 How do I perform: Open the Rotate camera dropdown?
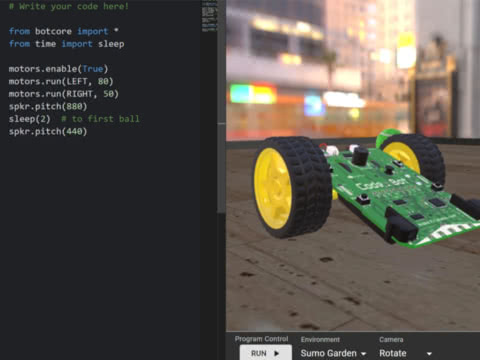point(405,353)
